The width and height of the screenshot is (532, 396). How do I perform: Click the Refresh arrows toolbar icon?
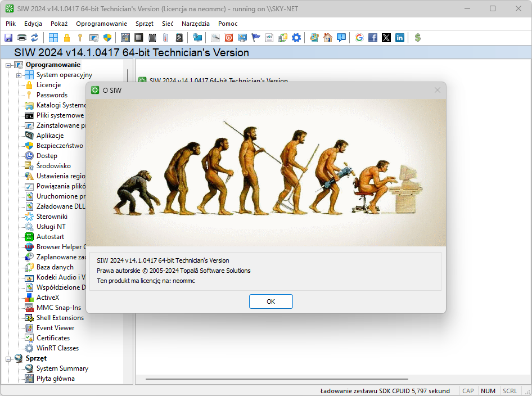click(35, 38)
